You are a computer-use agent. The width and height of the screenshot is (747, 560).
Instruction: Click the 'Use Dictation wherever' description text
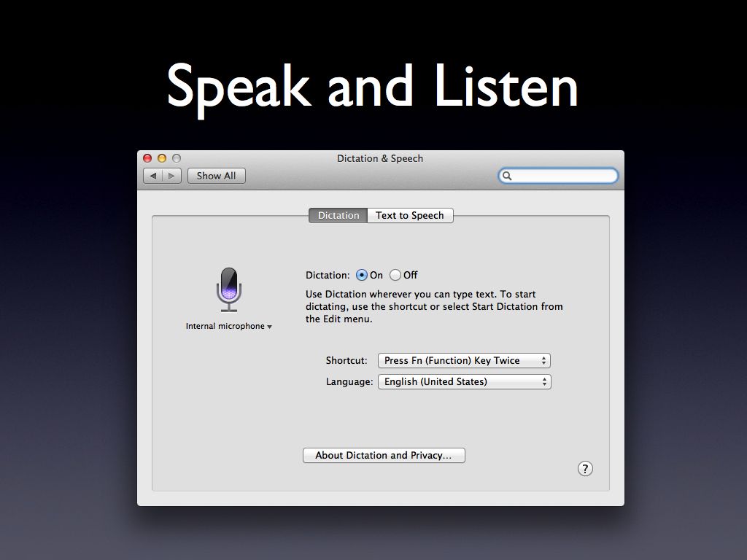coord(434,306)
